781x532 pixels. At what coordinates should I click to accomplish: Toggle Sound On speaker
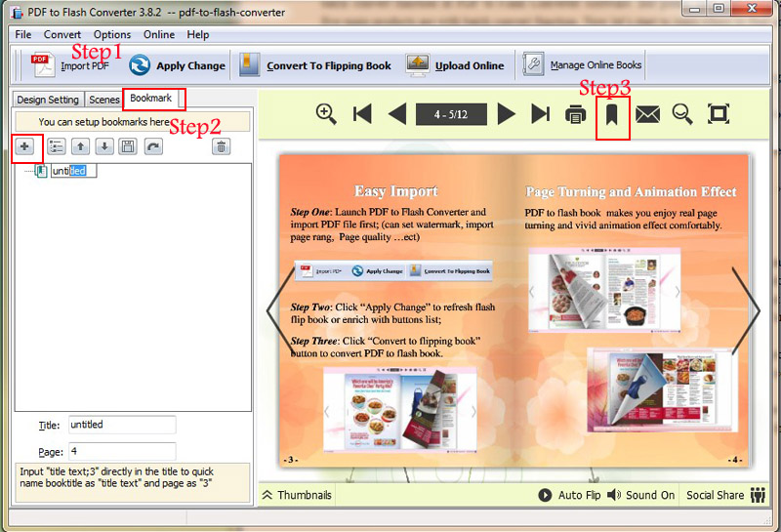[641, 495]
